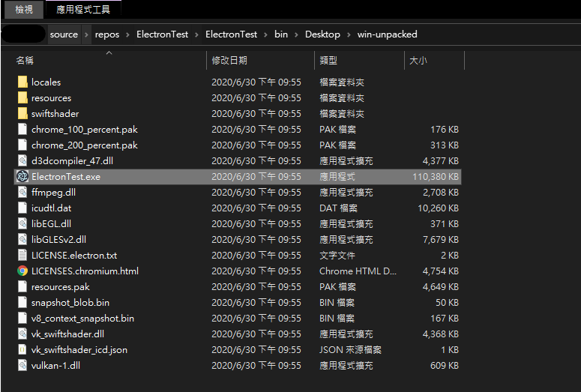Click the ElectronTest.exe file name
581x392 pixels.
66,177
